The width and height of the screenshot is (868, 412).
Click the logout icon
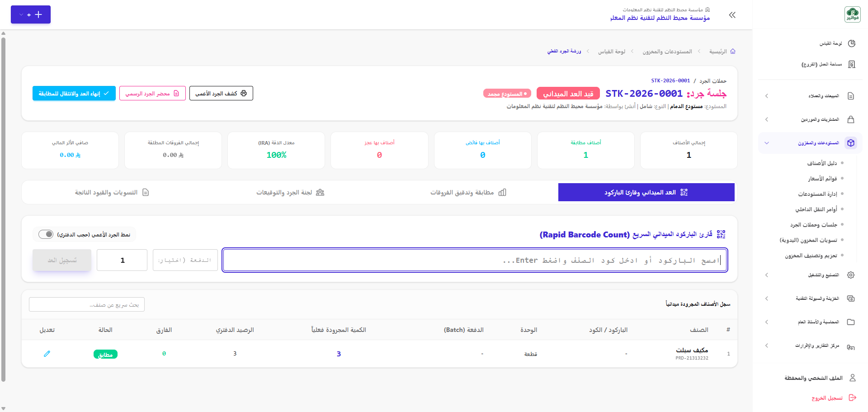tap(853, 398)
